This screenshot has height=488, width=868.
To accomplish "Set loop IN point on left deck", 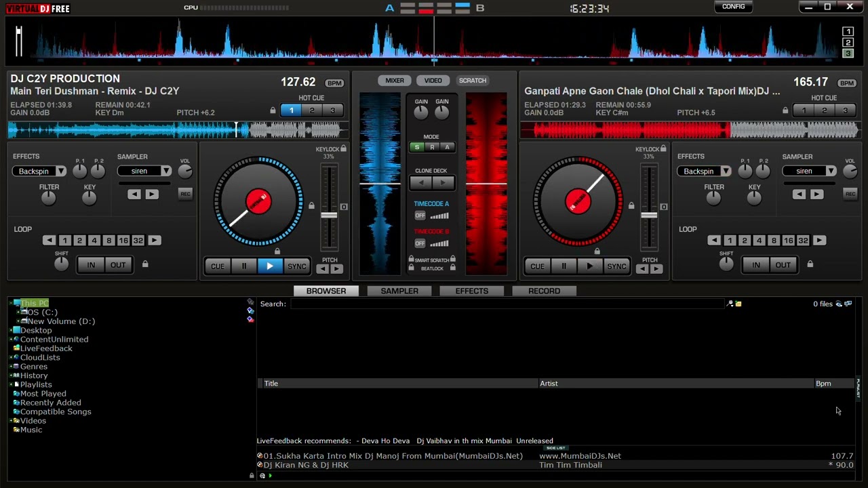I will [x=91, y=265].
